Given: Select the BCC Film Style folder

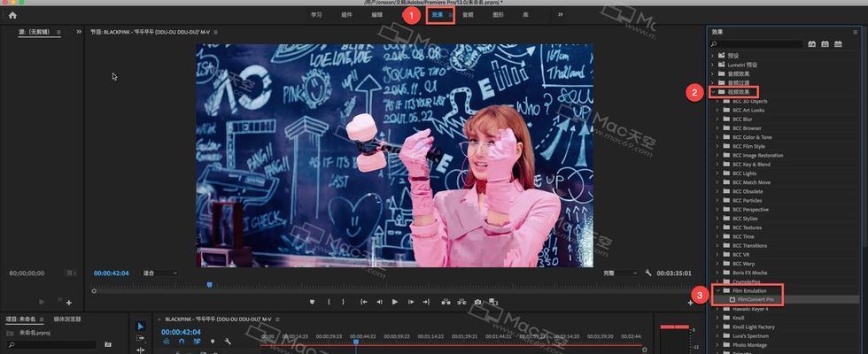Looking at the screenshot, I should click(748, 146).
